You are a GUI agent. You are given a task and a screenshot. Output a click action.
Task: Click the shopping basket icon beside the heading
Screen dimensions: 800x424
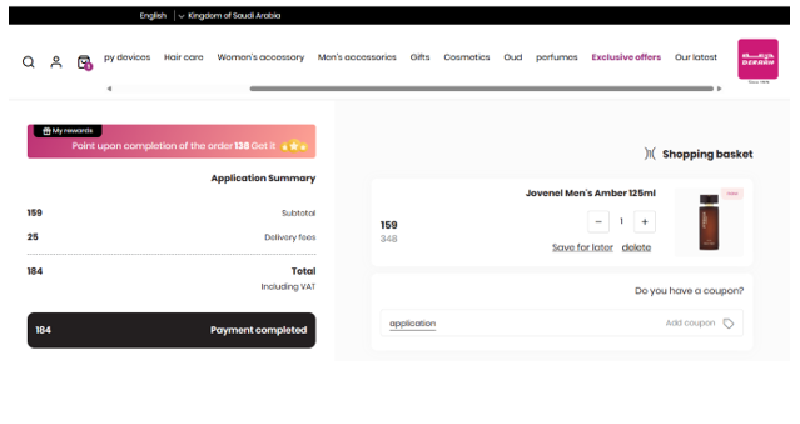(x=649, y=154)
